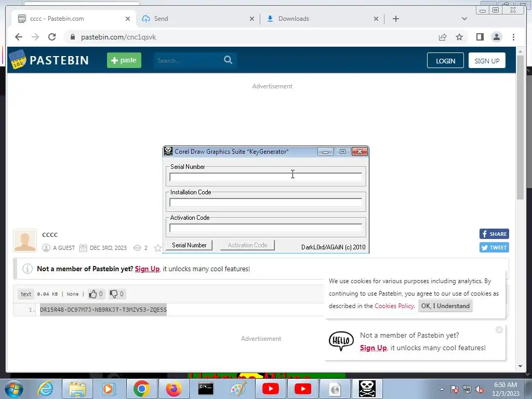Open the skull KeyGenerator taskbar icon
This screenshot has height=399, width=532.
367,389
